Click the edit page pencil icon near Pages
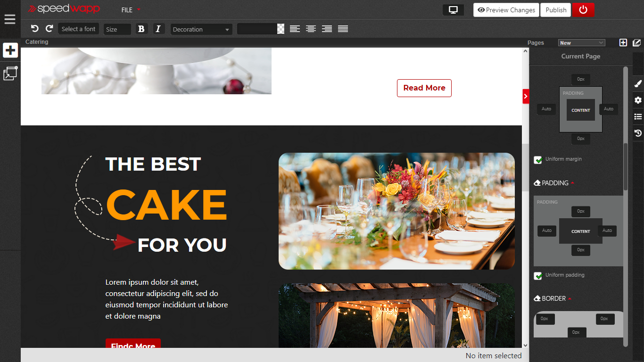The height and width of the screenshot is (362, 644). tap(637, 42)
